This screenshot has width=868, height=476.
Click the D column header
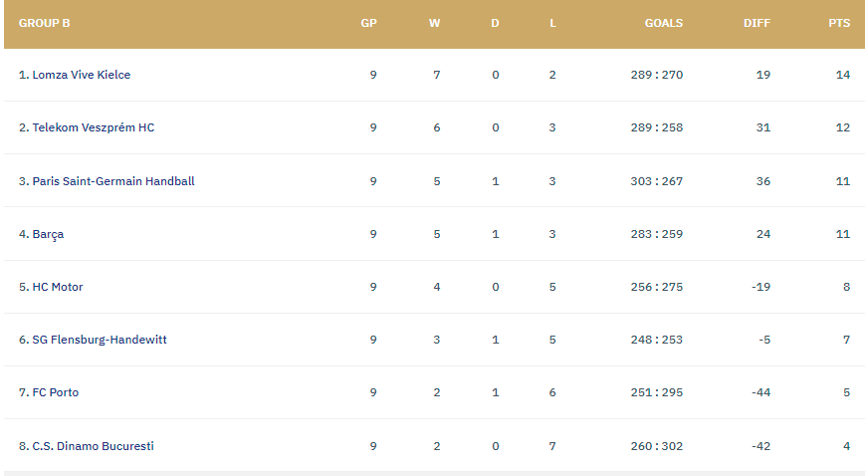point(495,23)
